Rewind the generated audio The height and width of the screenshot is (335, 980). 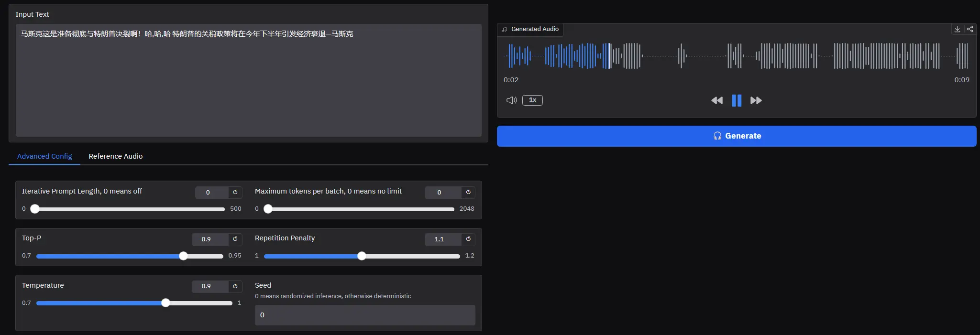point(716,100)
